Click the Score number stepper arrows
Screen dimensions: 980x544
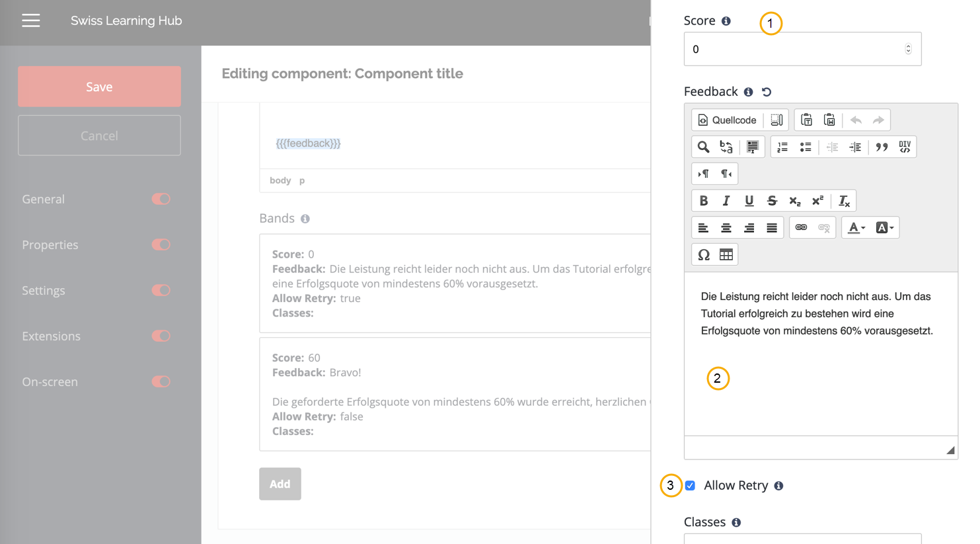(x=908, y=49)
